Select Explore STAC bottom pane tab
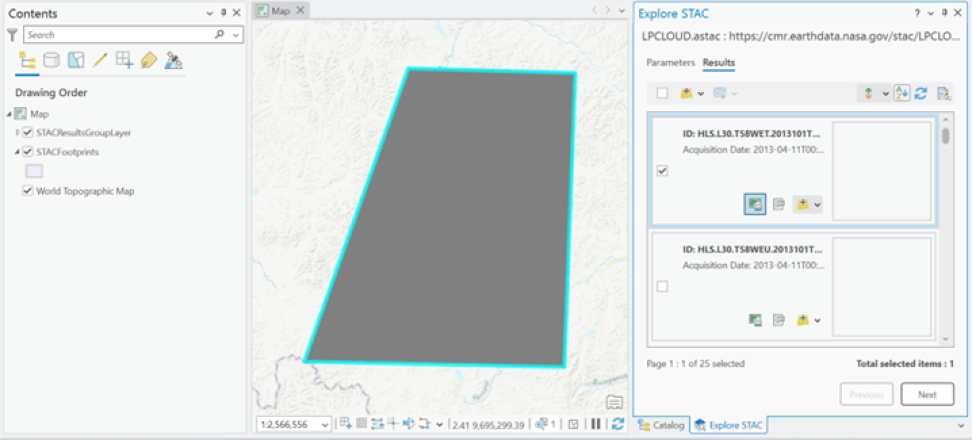 coord(729,425)
